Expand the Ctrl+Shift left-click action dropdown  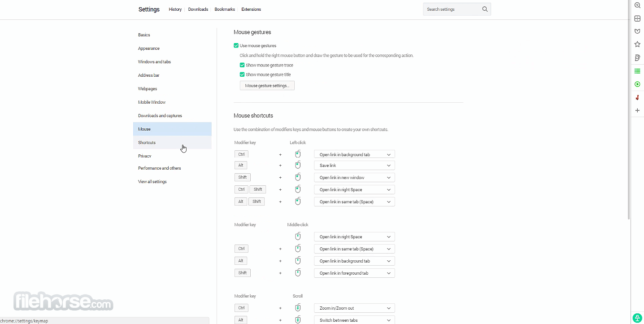point(354,190)
